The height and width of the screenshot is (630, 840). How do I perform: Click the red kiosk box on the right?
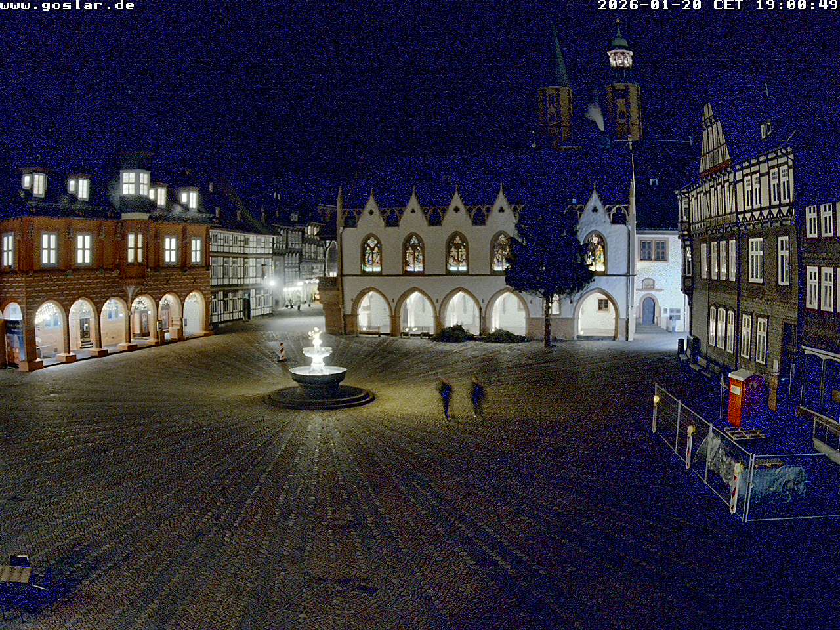pyautogui.click(x=740, y=397)
